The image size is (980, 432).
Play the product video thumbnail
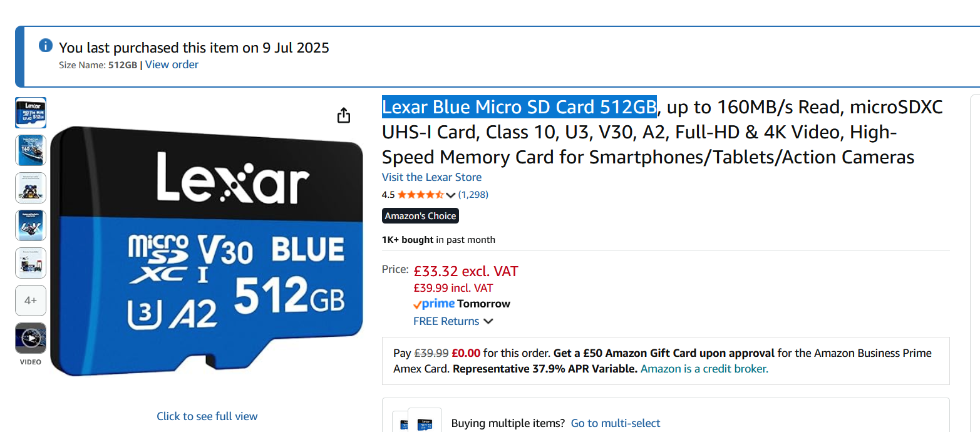click(31, 339)
